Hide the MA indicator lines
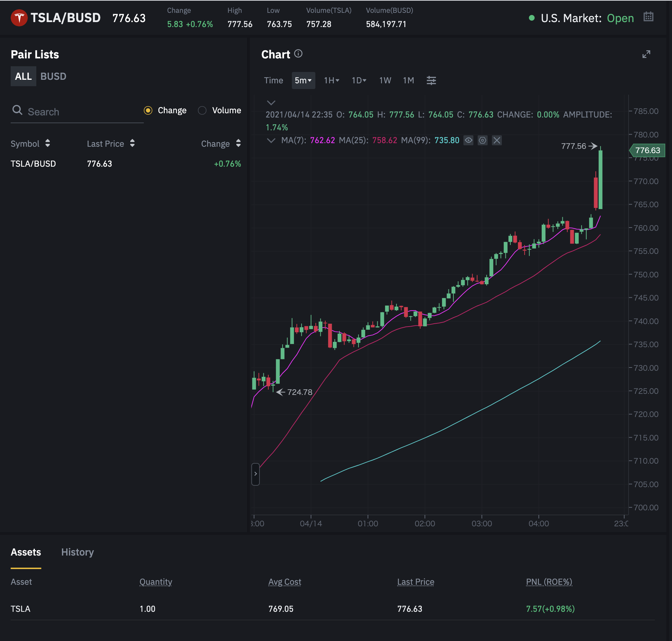The height and width of the screenshot is (641, 672). (468, 140)
